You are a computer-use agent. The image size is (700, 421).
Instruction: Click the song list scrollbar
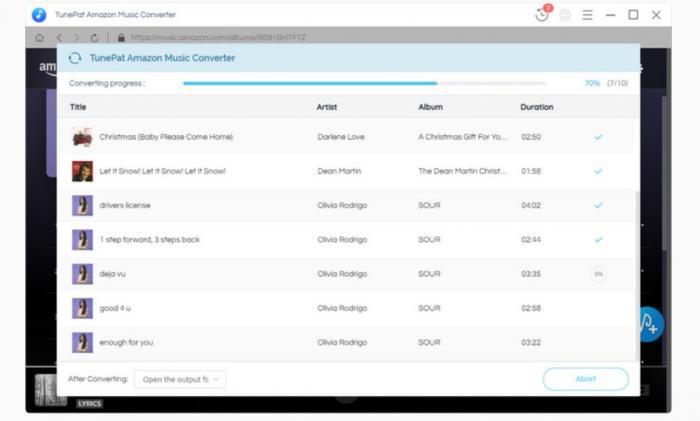(x=637, y=275)
